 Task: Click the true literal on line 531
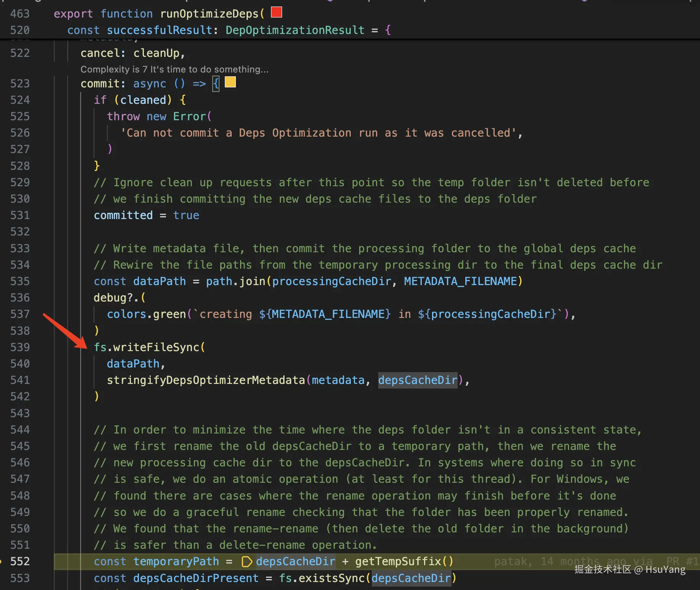point(186,215)
